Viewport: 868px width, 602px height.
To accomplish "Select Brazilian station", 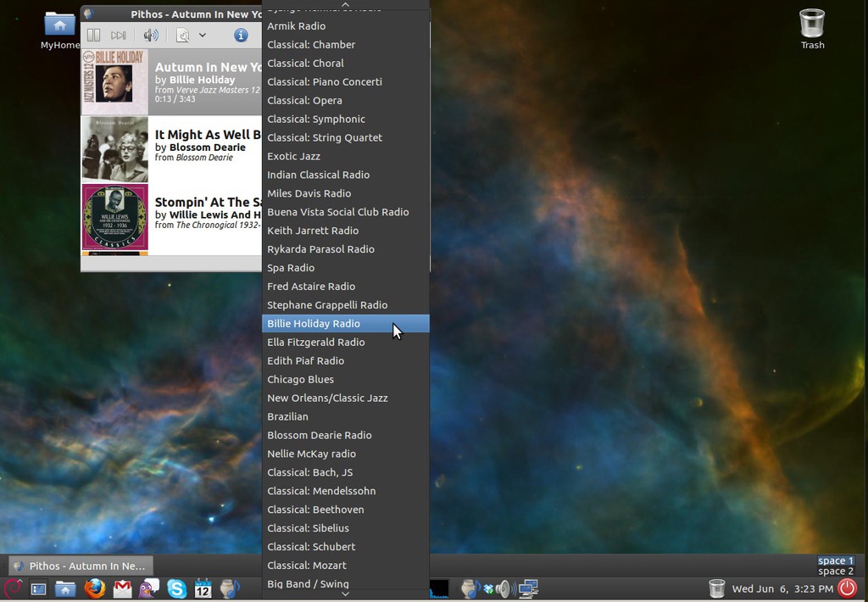I will [x=346, y=417].
